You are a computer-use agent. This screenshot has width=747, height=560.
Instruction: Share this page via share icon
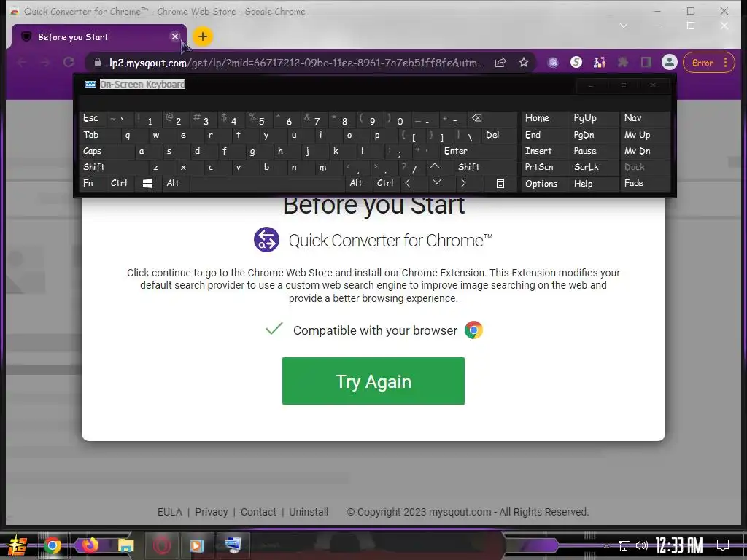[500, 63]
